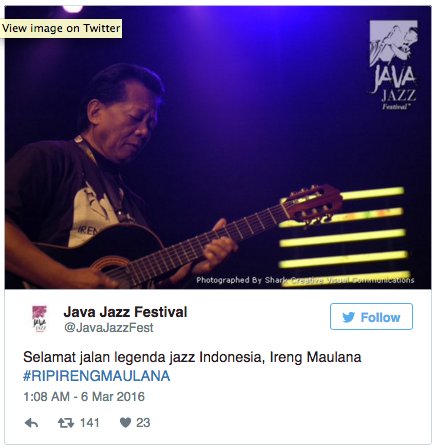Open the 1:08 AM - 6 Mar 2016 timestamp
436x448 pixels.
click(x=84, y=397)
